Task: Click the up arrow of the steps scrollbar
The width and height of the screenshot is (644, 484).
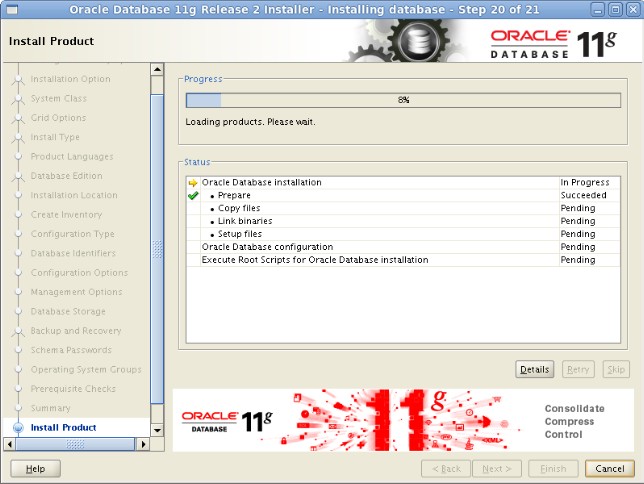Action: coord(157,69)
